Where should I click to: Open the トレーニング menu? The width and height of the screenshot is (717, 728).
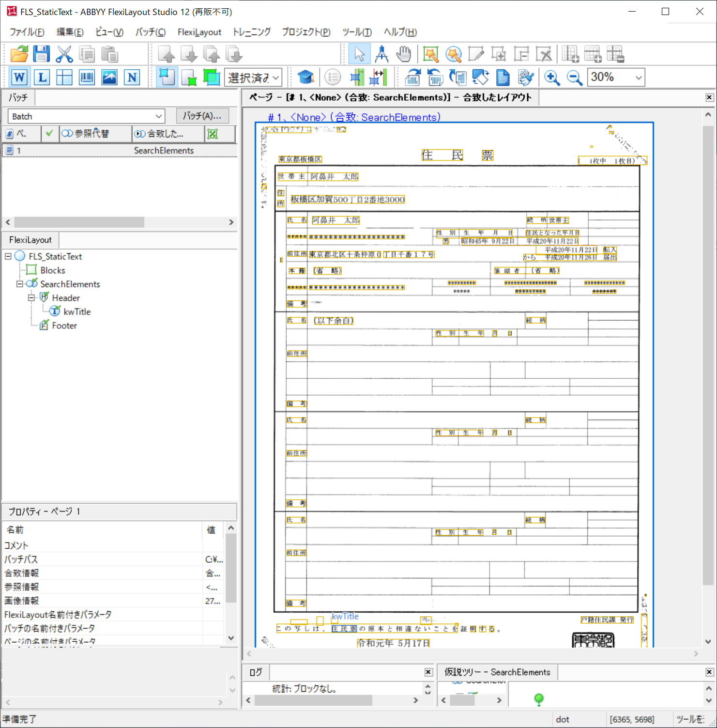[x=252, y=32]
